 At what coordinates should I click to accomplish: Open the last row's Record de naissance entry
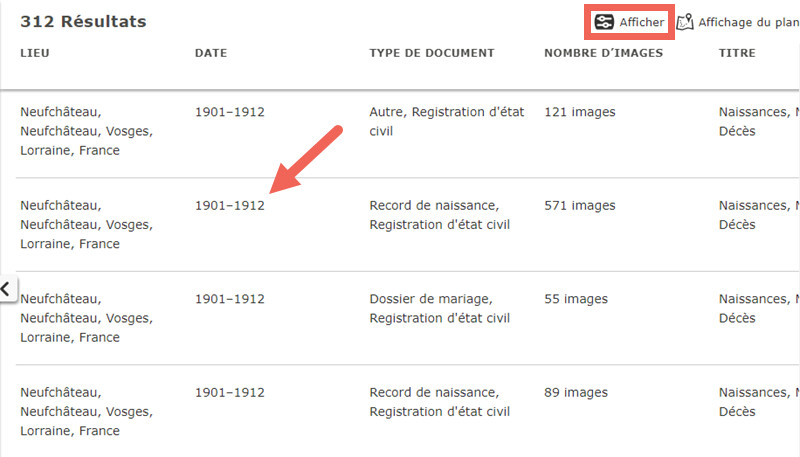pos(440,402)
